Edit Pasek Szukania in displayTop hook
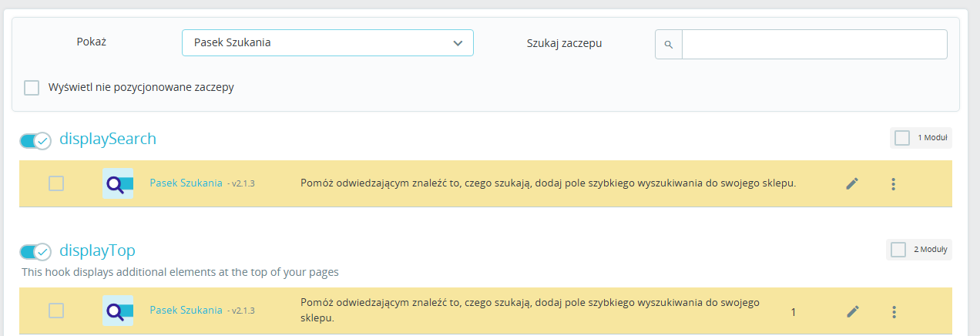 pyautogui.click(x=852, y=311)
